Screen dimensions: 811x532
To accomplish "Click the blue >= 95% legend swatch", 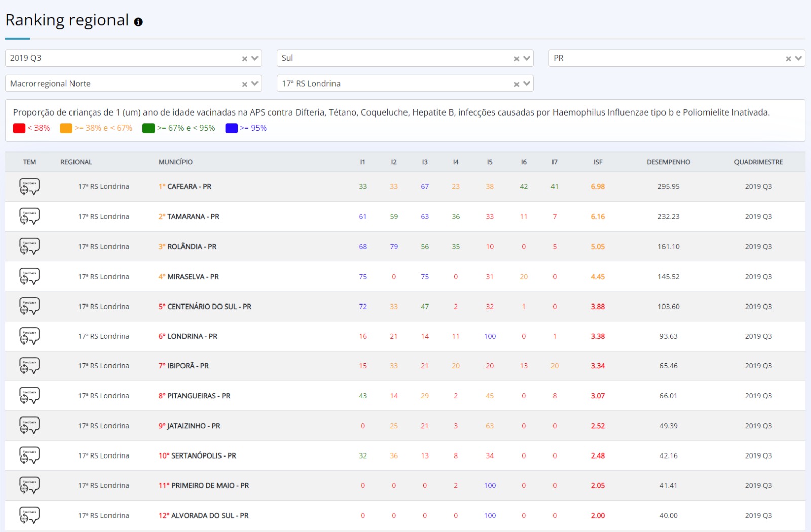I will pos(232,128).
